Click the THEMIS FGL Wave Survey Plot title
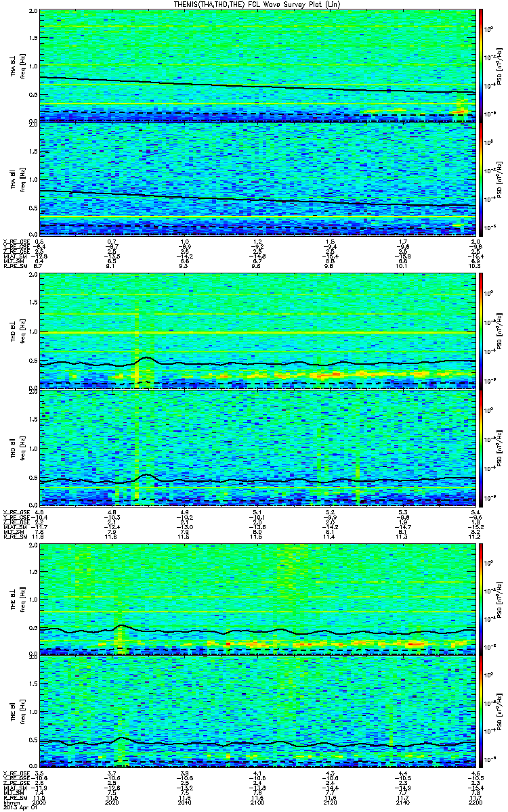 pos(257,5)
